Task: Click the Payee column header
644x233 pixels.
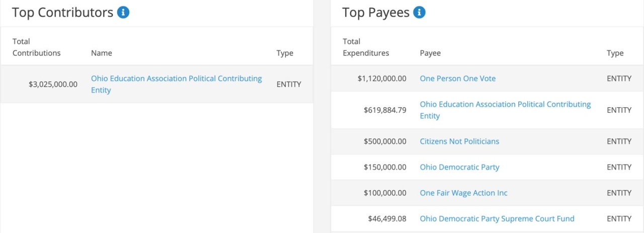Action: click(x=430, y=53)
